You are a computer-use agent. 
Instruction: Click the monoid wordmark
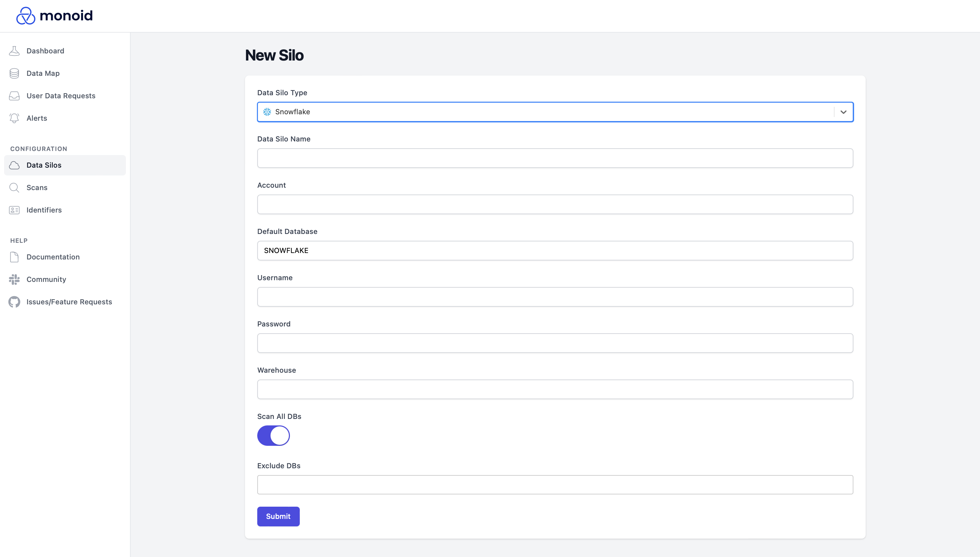(66, 16)
